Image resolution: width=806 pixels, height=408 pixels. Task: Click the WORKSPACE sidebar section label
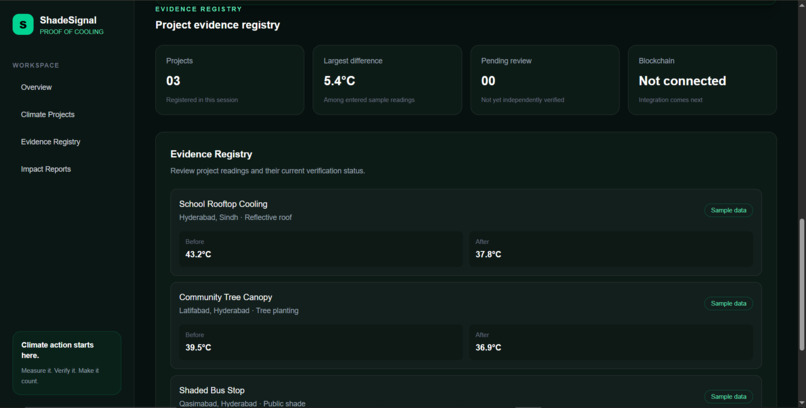click(36, 65)
